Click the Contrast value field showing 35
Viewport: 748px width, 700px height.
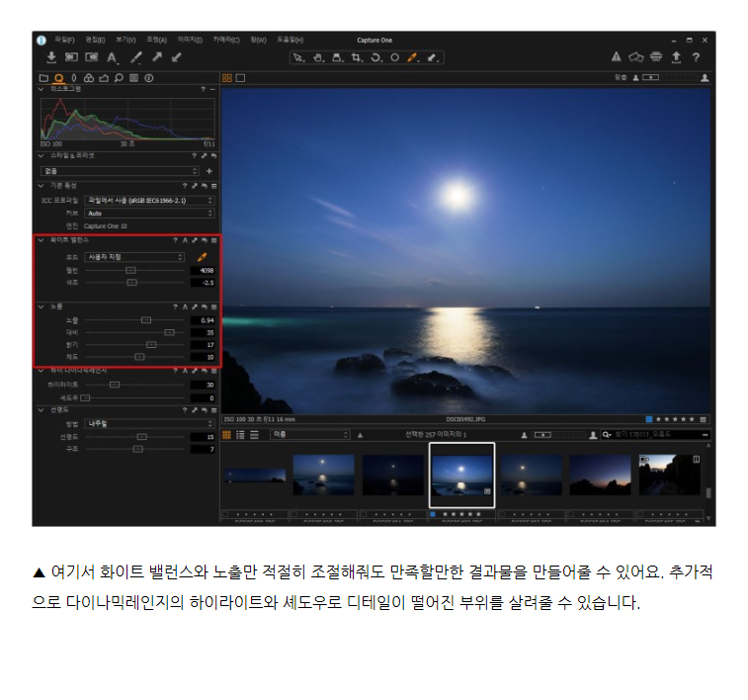coord(204,332)
